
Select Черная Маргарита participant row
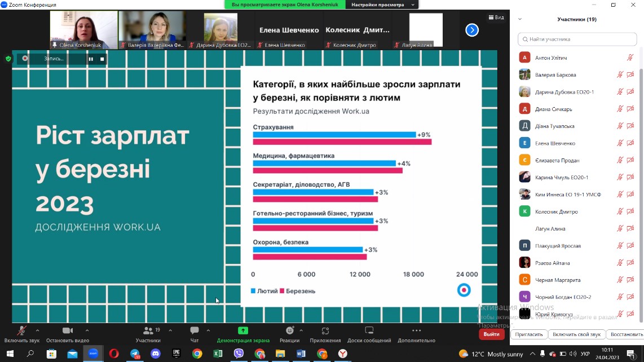pos(576,280)
